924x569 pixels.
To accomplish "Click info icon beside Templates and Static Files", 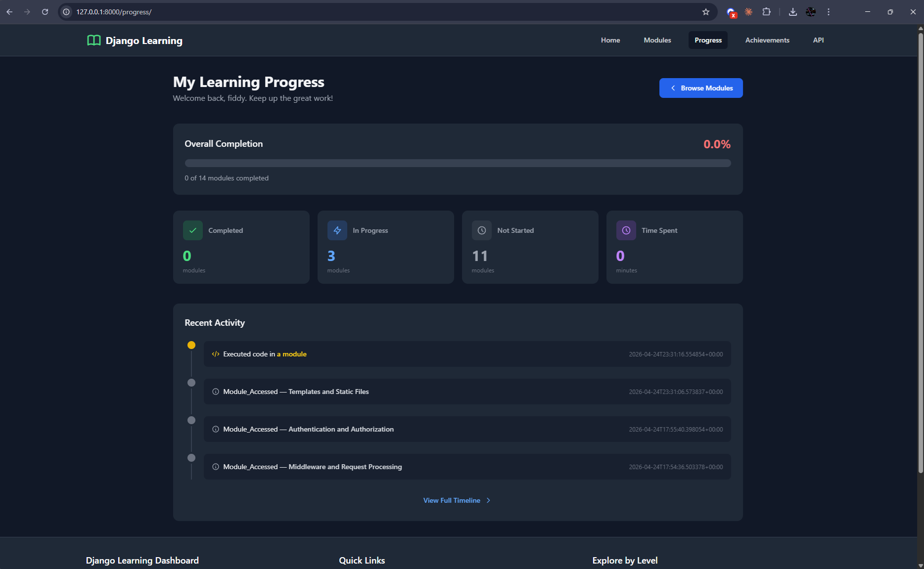I will point(216,392).
